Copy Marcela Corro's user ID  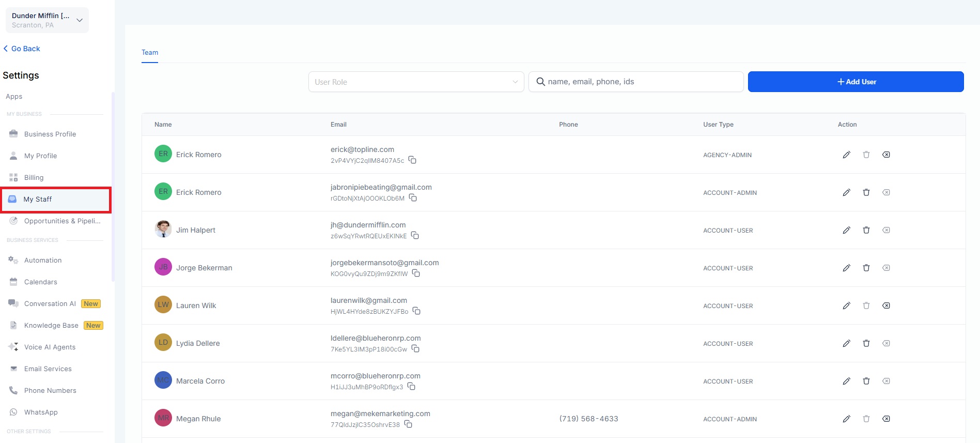tap(411, 387)
